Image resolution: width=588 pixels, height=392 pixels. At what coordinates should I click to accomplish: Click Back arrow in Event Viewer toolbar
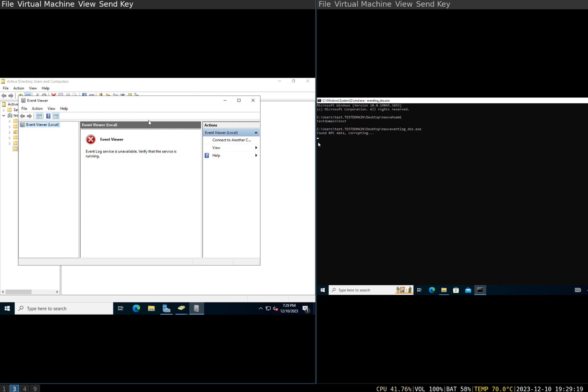point(22,116)
